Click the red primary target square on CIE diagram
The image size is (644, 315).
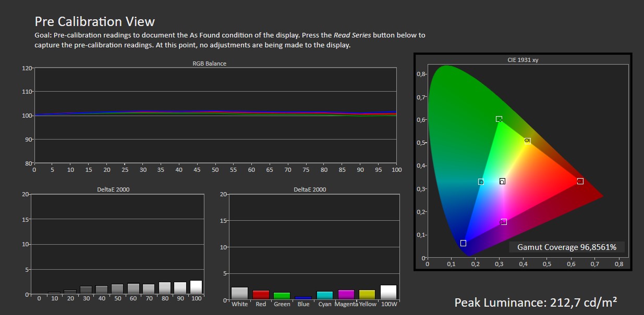click(580, 181)
